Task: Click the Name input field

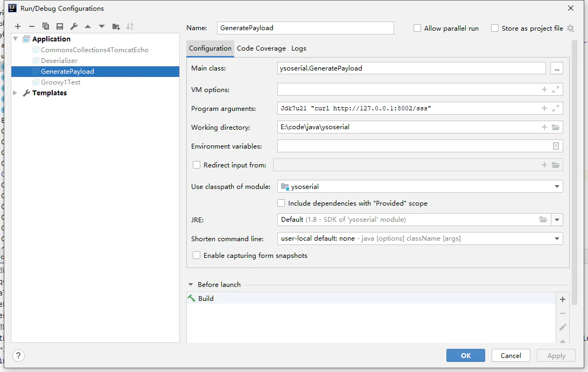Action: (305, 28)
